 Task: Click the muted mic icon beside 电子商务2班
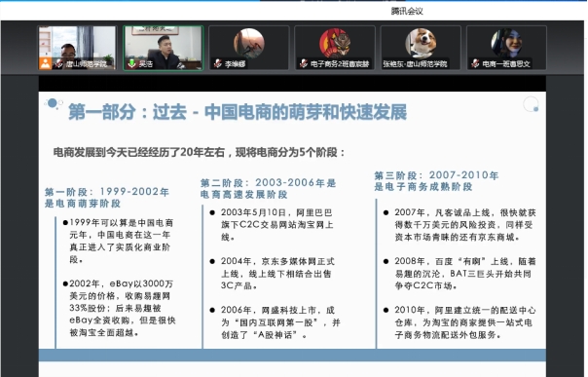tap(304, 63)
